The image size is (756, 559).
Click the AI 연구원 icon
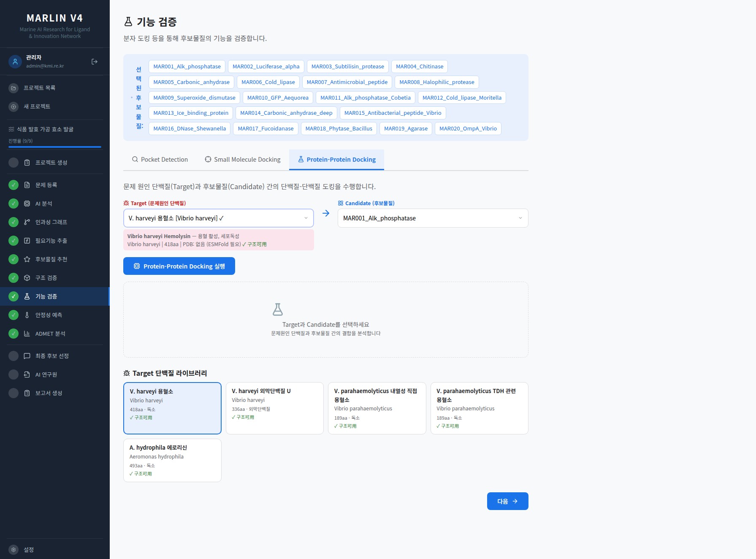pyautogui.click(x=27, y=374)
